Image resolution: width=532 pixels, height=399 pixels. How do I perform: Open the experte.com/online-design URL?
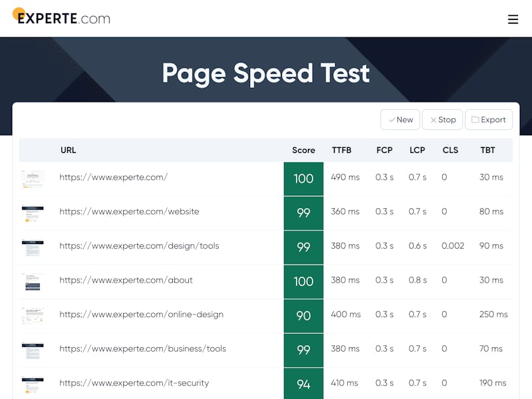142,314
